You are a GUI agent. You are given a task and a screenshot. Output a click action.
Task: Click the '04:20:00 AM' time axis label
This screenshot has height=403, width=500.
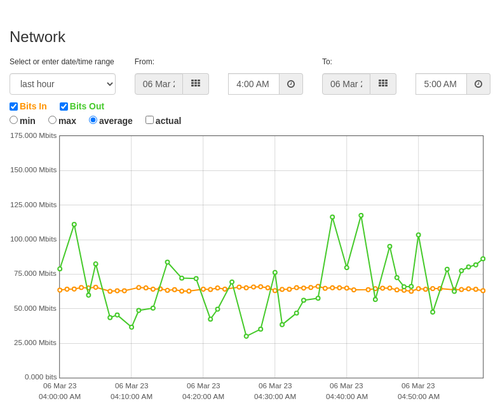pos(203,397)
